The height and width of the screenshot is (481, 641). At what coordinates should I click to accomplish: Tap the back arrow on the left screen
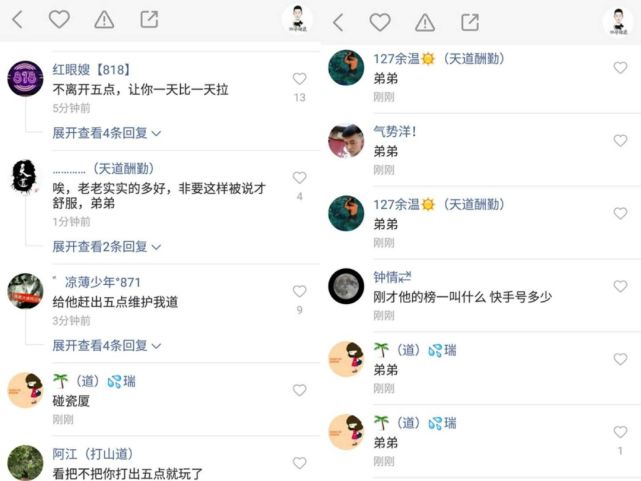pos(17,20)
